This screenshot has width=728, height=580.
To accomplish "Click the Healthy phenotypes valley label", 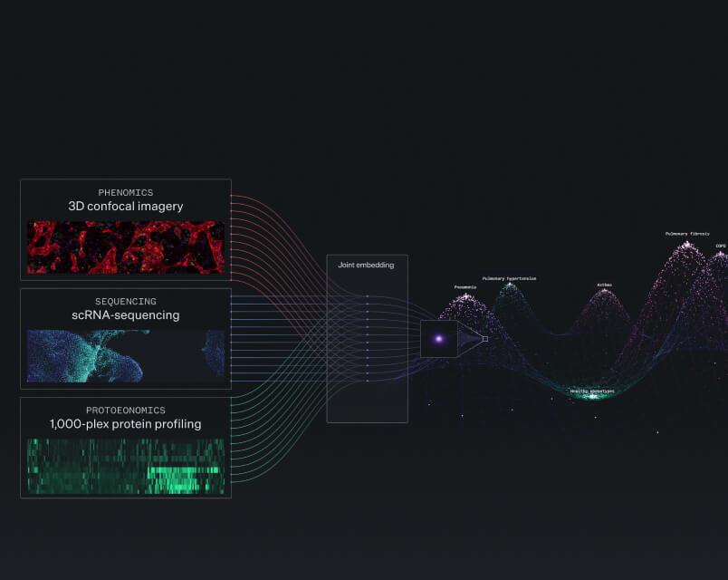I will pos(592,391).
